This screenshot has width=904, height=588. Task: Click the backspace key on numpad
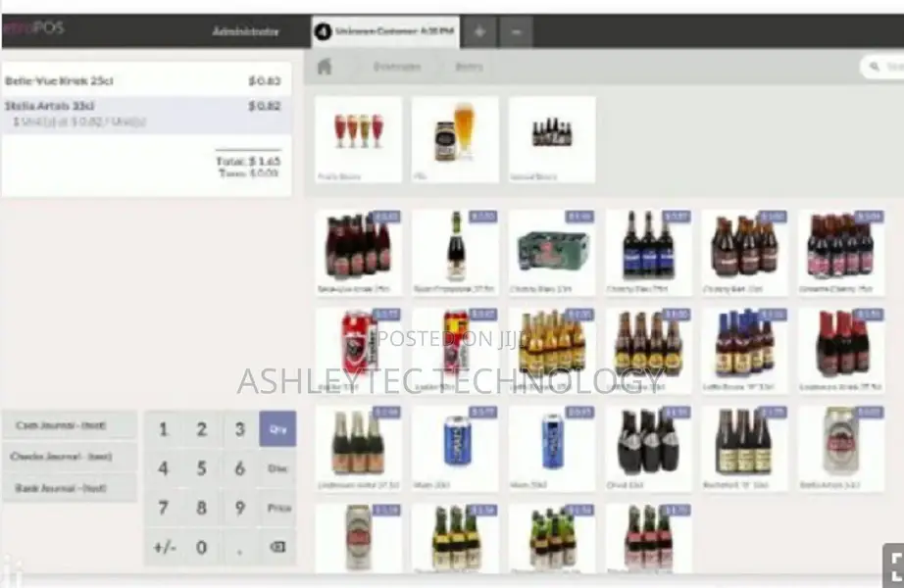277,547
